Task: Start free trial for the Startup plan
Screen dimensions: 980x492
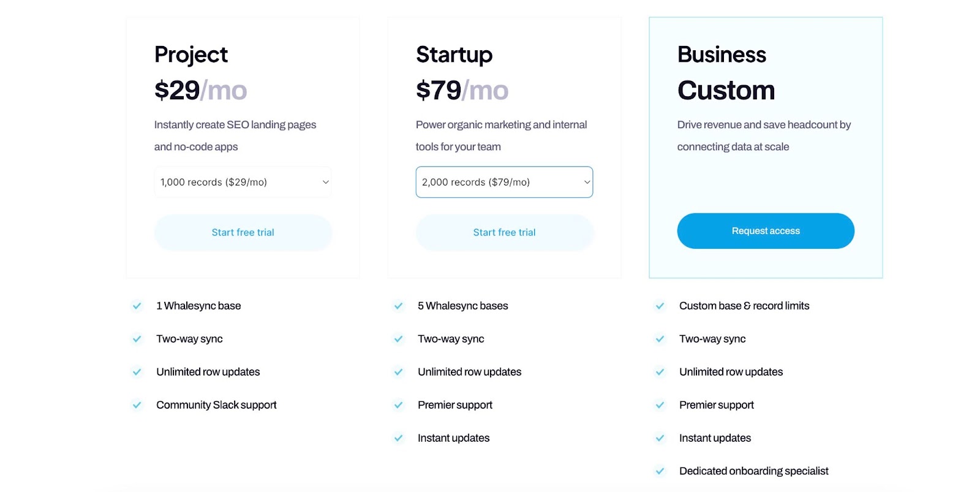Action: (x=504, y=233)
